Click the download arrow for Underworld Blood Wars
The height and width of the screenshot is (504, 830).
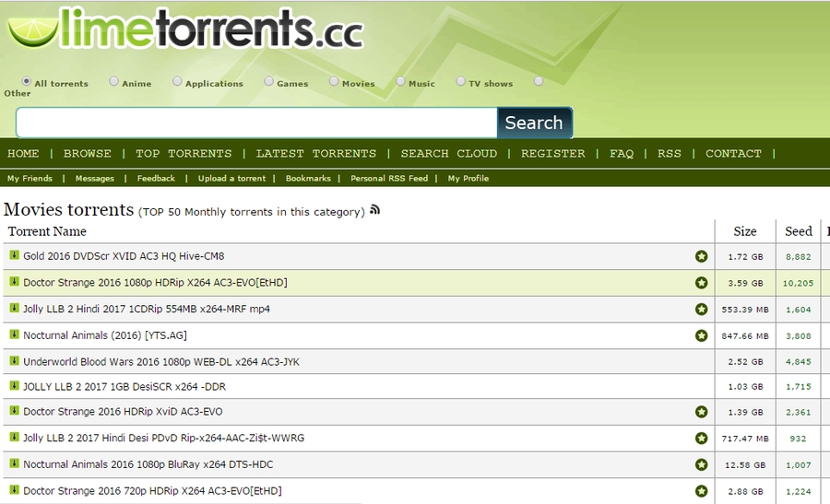tap(14, 360)
